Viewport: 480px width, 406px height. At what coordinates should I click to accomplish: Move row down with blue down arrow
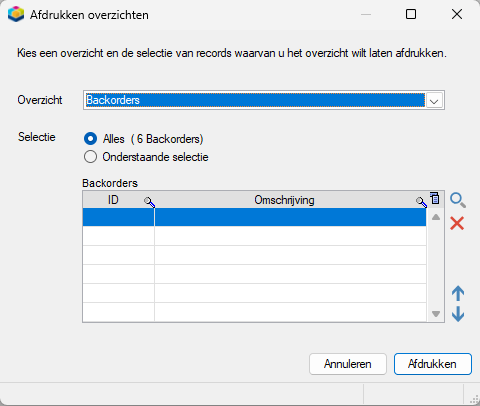[x=458, y=314]
